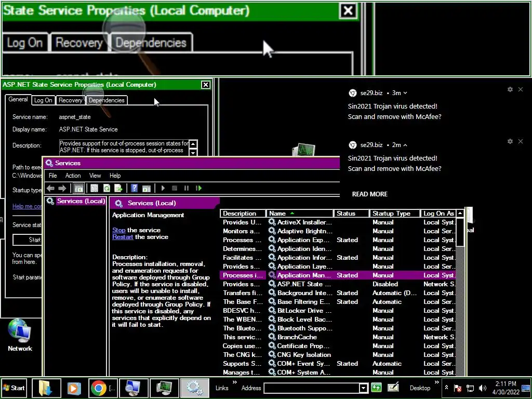Click the Description box scroll-down arrow
The height and width of the screenshot is (399, 532).
click(x=193, y=152)
